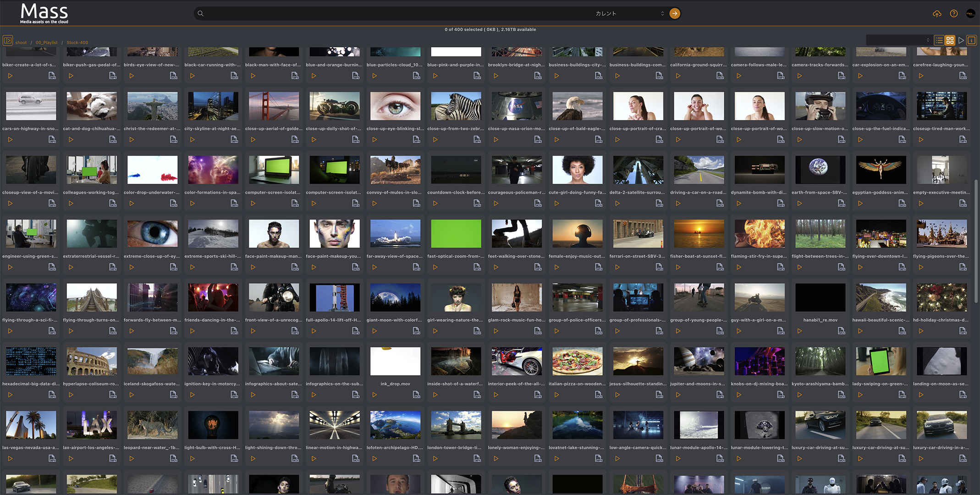Play the hanabi1_re.mov clip

(799, 331)
